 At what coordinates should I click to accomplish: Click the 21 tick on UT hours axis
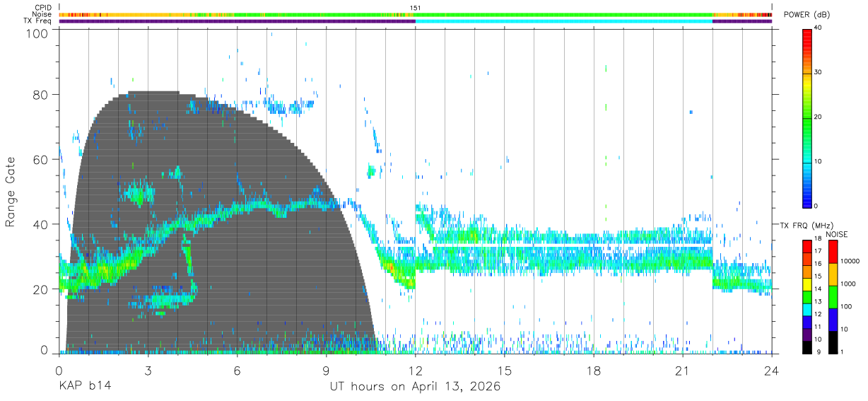683,371
